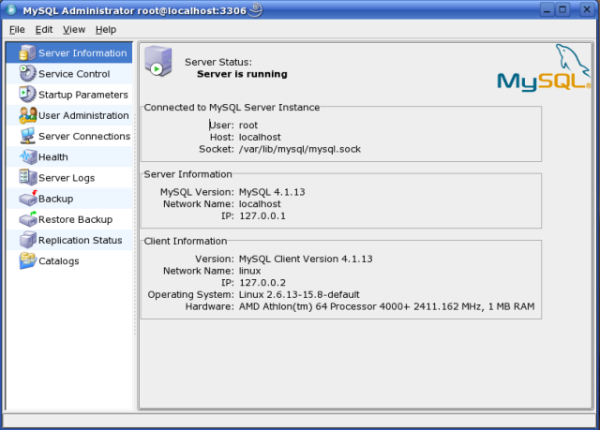Viewport: 600px width, 430px height.
Task: Go to Service Control section label
Action: click(74, 74)
